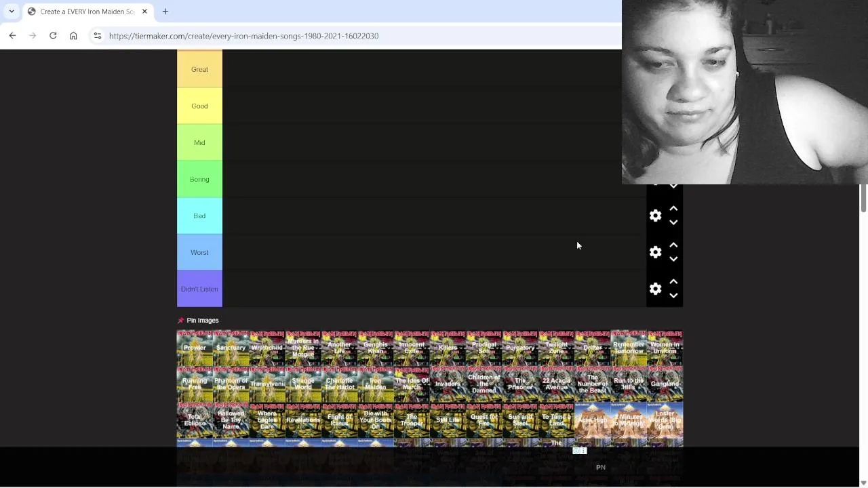
Task: Pick the Hallowed Be Thy Name tile
Action: tap(231, 420)
